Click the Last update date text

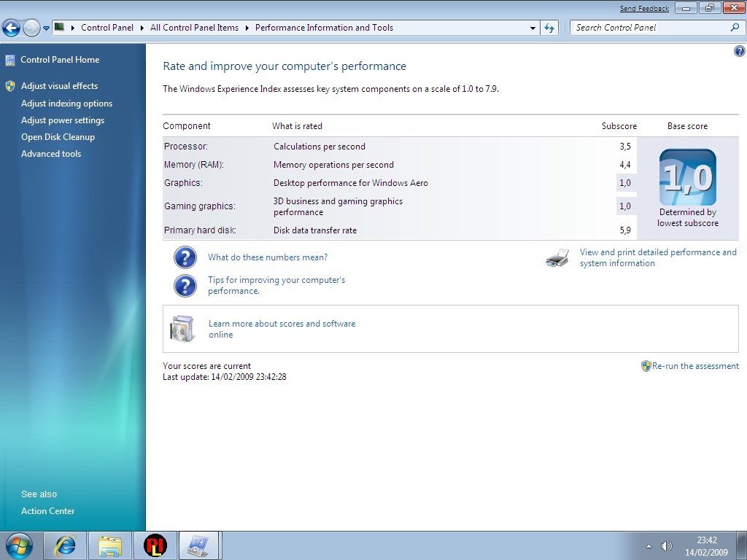click(225, 377)
